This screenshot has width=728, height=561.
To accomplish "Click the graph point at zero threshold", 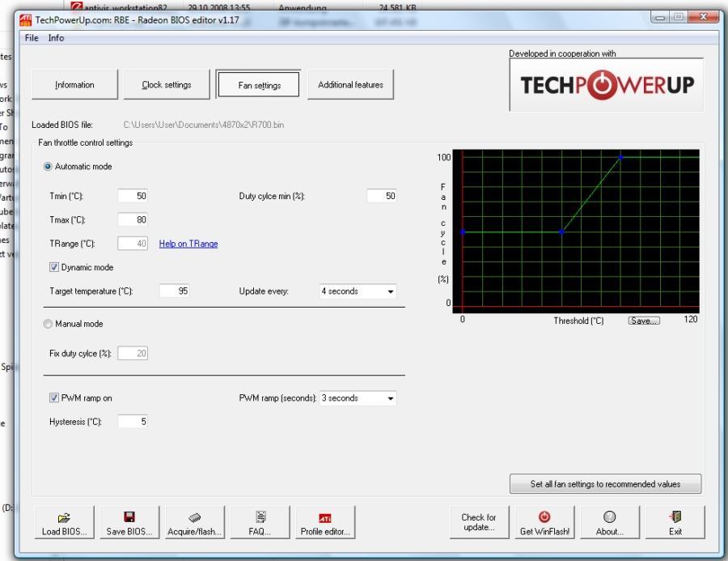I will tap(463, 232).
